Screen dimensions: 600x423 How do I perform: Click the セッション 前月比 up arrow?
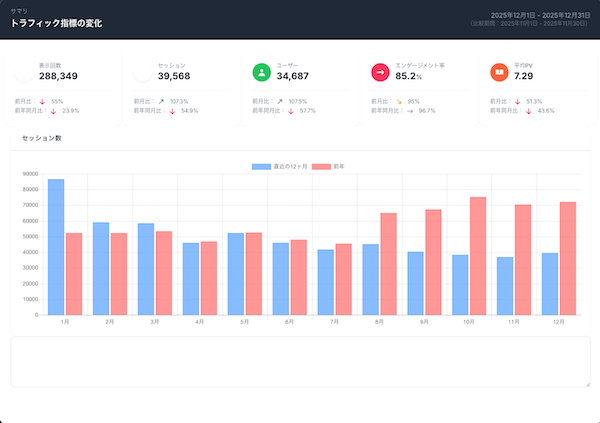(161, 101)
